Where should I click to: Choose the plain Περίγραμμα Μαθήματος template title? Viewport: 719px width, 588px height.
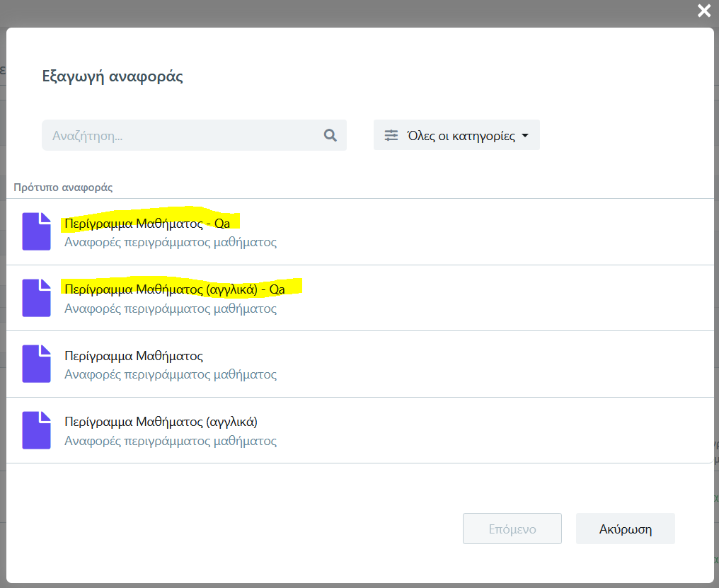(134, 356)
